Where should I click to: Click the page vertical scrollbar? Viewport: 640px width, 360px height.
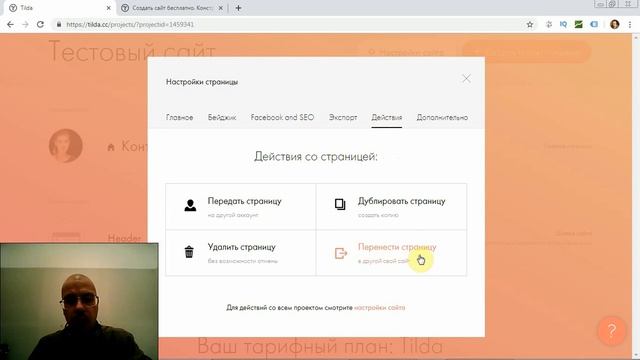(636, 196)
